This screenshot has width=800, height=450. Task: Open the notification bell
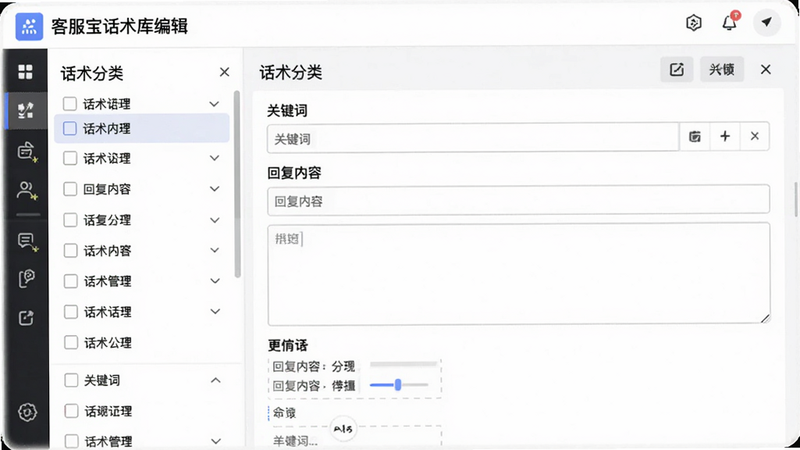(729, 22)
